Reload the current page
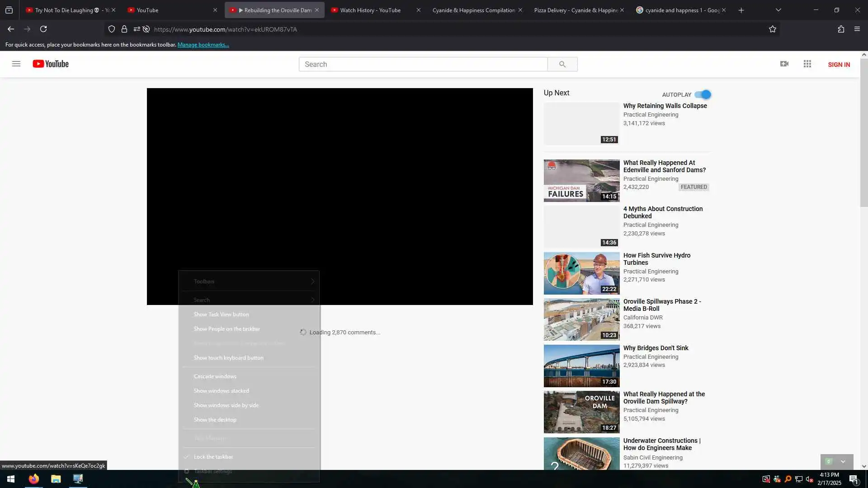Viewport: 868px width, 488px height. [x=43, y=29]
